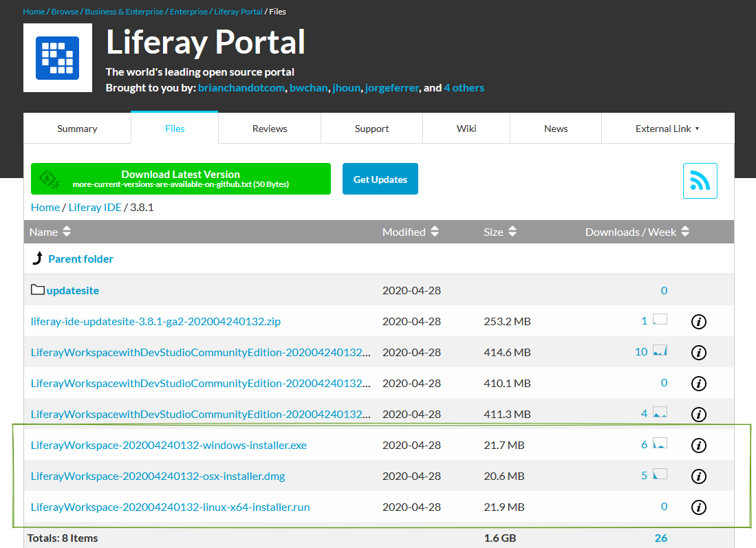Open the Reviews tab
756x548 pixels.
(x=270, y=129)
